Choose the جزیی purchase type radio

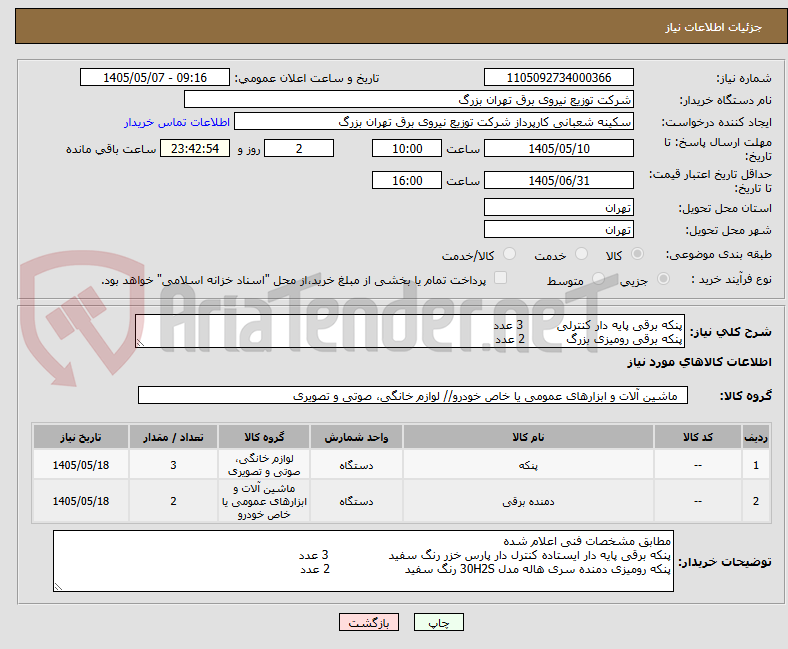tap(663, 279)
